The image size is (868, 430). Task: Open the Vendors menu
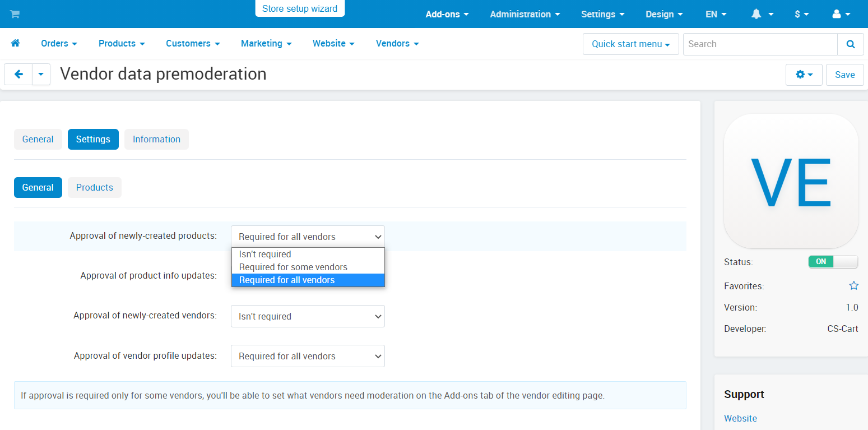(397, 43)
